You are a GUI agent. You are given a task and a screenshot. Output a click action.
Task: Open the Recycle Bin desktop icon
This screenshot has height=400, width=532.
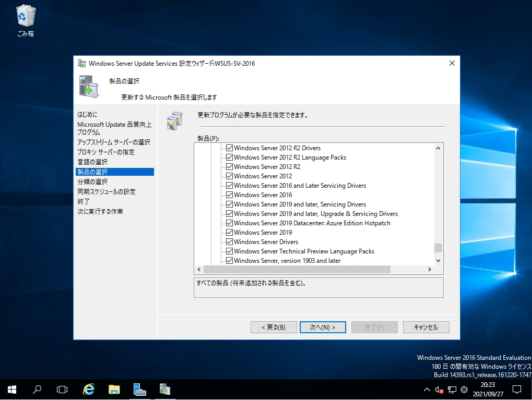tap(26, 20)
